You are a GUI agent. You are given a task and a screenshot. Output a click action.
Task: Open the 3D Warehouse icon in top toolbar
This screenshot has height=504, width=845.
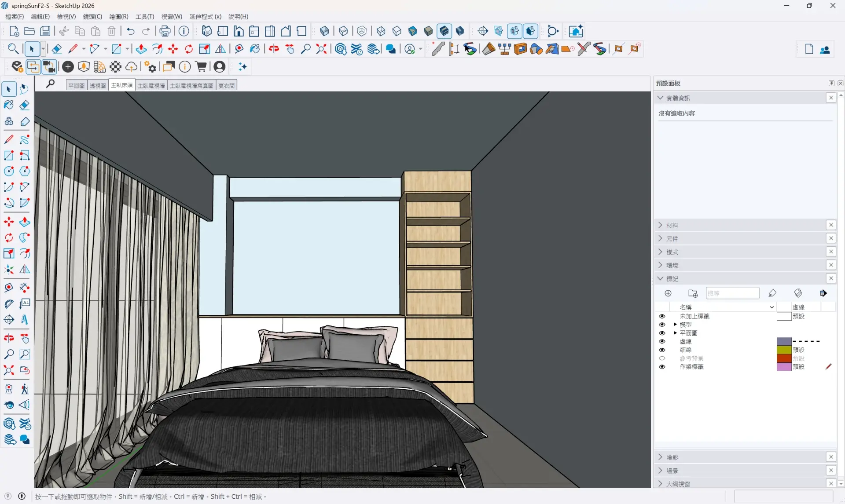click(341, 49)
